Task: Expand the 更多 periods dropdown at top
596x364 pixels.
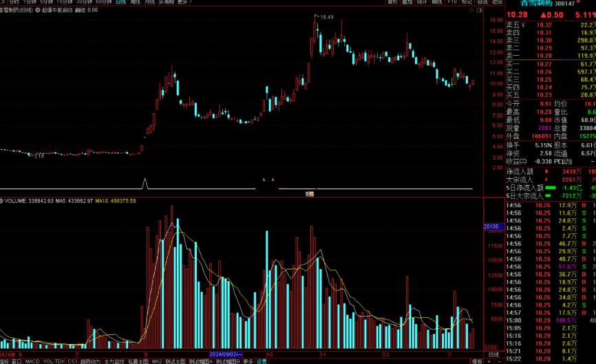Action: click(184, 2)
